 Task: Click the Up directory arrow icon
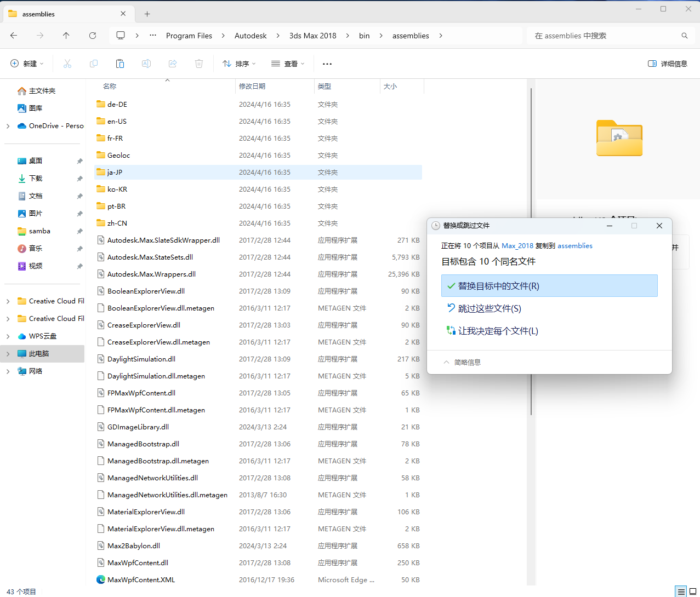tap(66, 36)
